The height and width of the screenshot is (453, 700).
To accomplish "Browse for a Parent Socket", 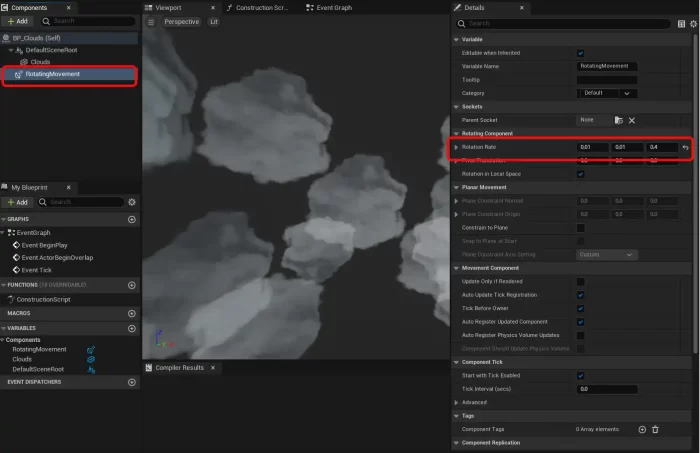I will [619, 120].
